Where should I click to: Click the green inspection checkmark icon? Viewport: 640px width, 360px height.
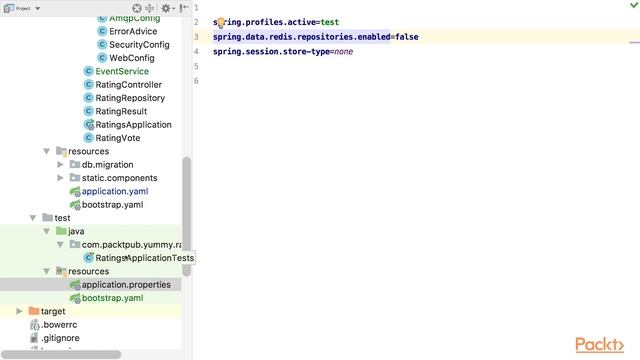click(x=634, y=5)
